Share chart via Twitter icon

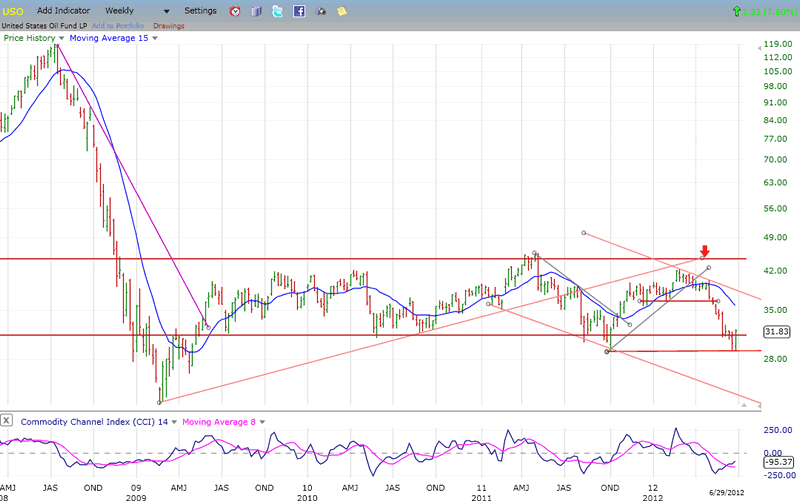click(x=277, y=11)
